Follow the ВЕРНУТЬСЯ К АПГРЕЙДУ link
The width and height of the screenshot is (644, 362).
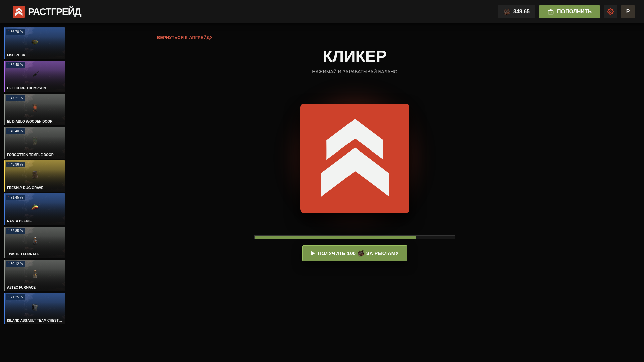click(182, 38)
